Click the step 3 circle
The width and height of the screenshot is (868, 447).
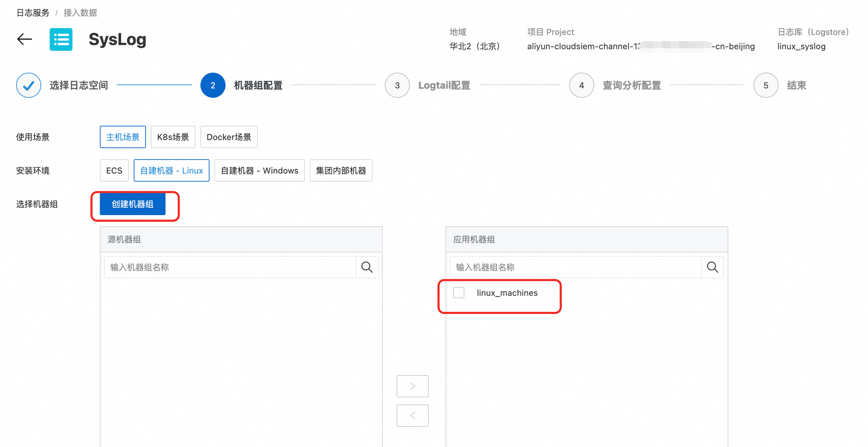coord(397,85)
